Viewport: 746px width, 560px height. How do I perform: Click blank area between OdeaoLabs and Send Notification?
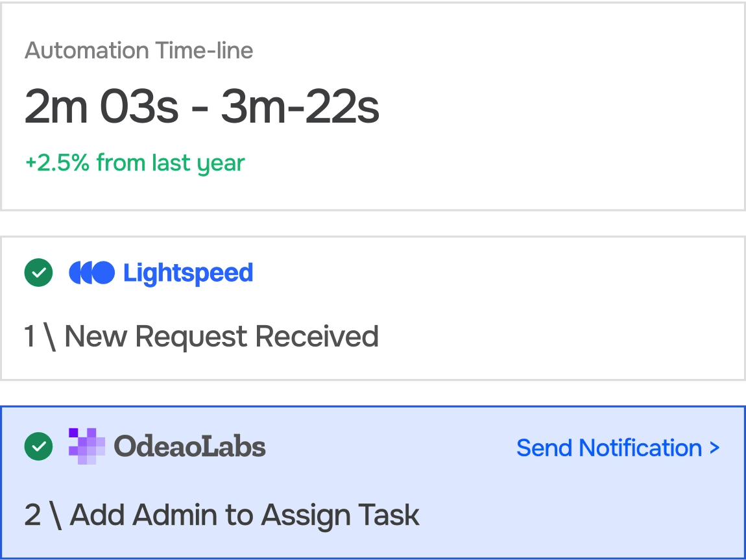point(389,448)
